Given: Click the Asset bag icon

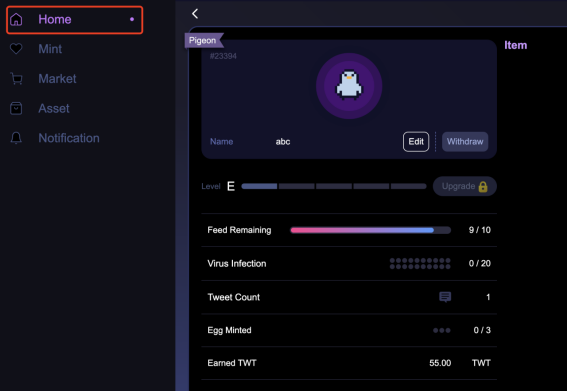Looking at the screenshot, I should point(16,108).
